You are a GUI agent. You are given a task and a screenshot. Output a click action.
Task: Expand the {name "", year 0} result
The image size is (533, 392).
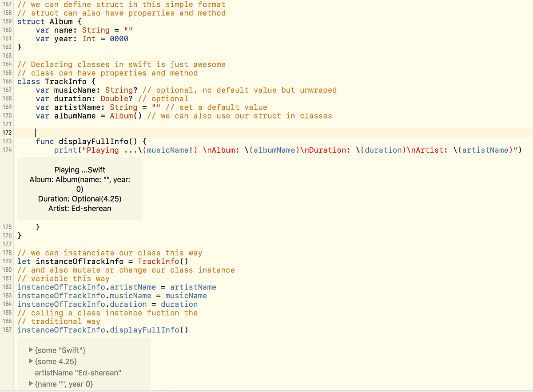click(30, 384)
